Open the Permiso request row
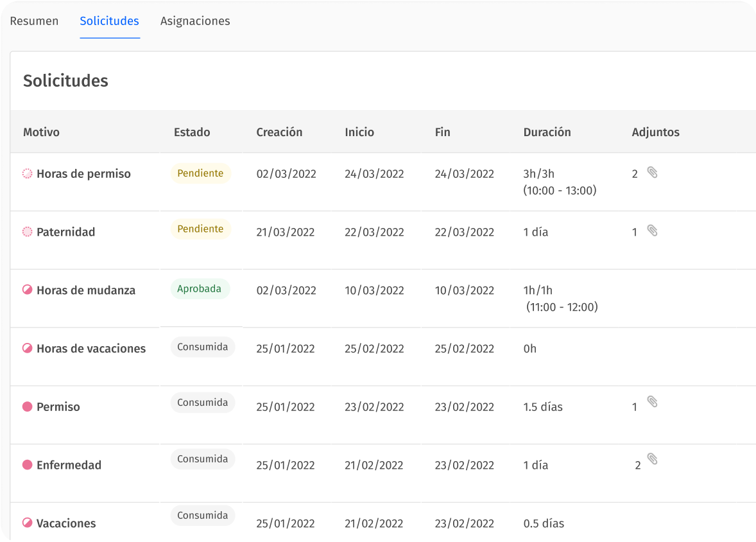Image resolution: width=756 pixels, height=542 pixels. [58, 407]
